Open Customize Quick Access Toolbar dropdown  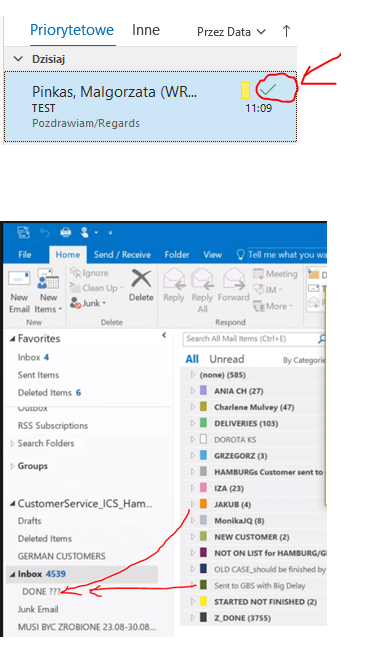coord(111,233)
